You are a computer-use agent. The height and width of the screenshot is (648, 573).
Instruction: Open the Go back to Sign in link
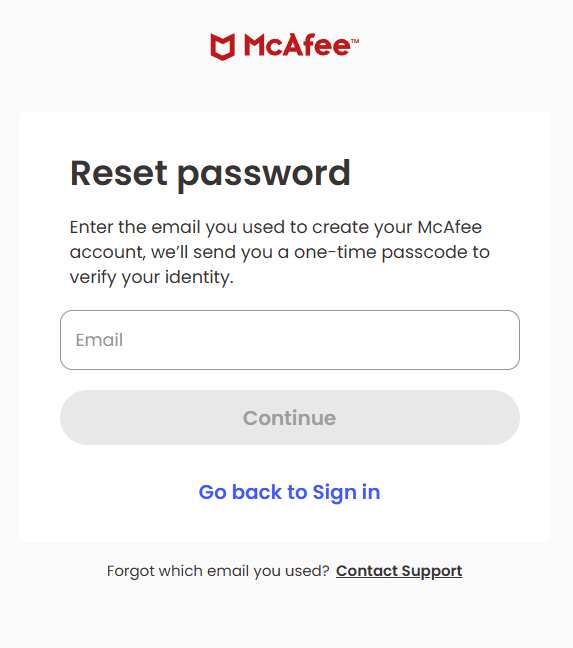289,492
